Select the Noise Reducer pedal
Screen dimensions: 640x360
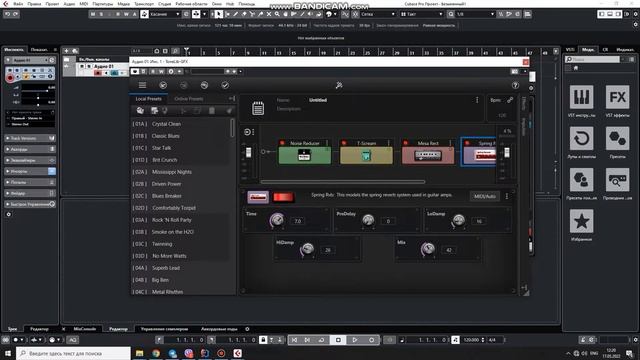point(304,155)
